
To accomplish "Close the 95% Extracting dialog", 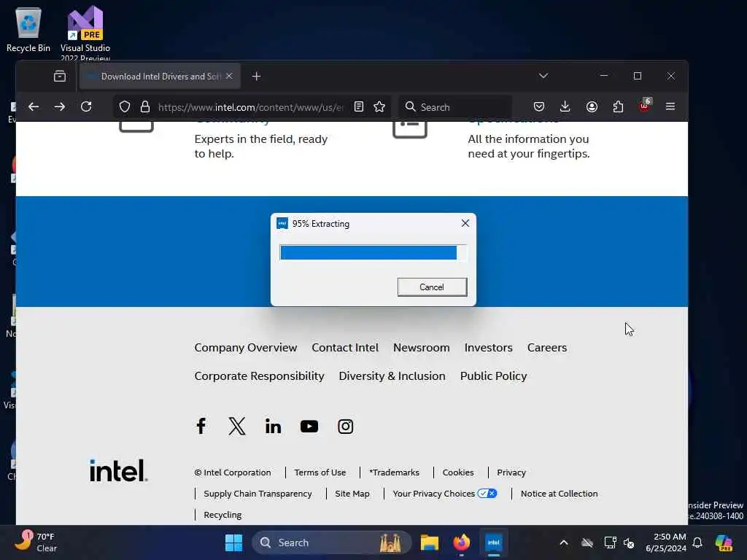I will [465, 223].
